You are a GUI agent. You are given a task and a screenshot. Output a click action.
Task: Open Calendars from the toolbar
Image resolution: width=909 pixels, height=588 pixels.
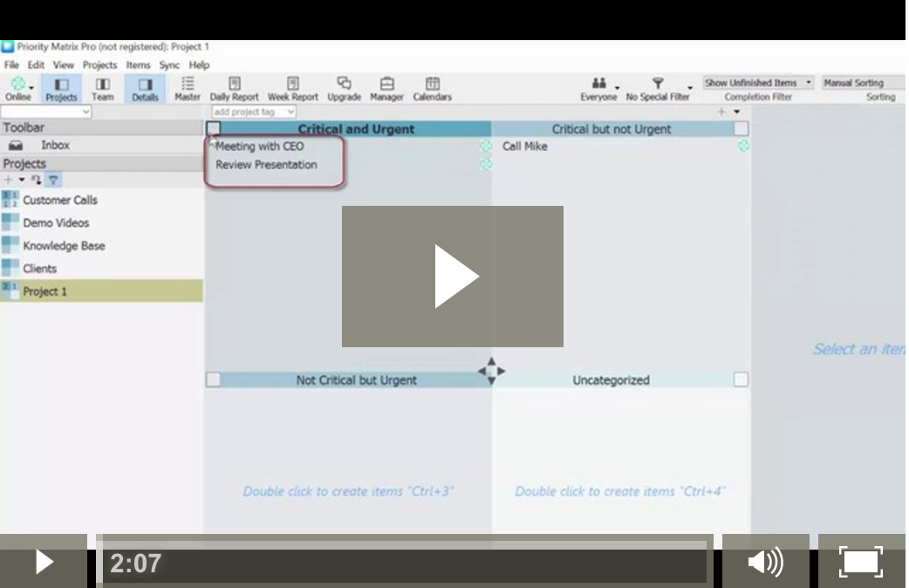[432, 87]
